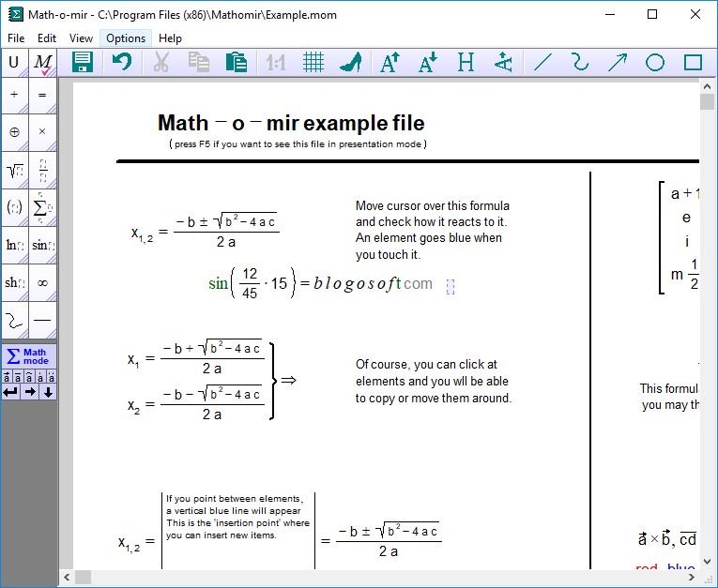Click the H headline toolbar icon
The height and width of the screenshot is (588, 718).
[466, 62]
